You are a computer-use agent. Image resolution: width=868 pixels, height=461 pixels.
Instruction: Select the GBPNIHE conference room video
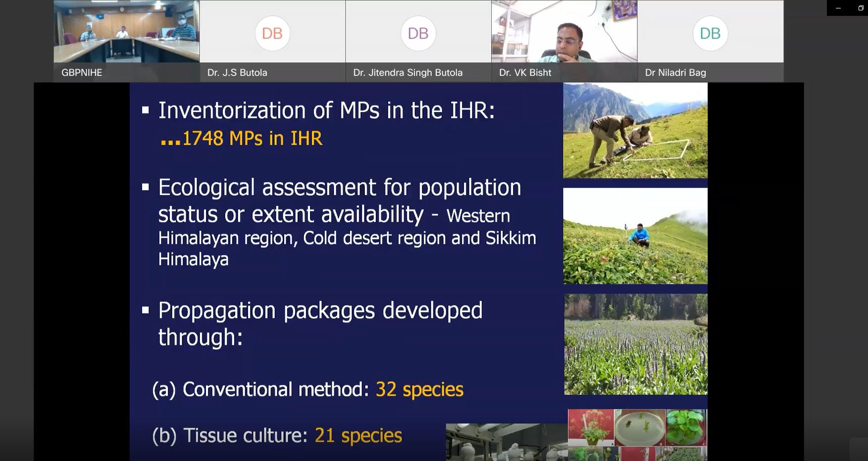[126, 31]
